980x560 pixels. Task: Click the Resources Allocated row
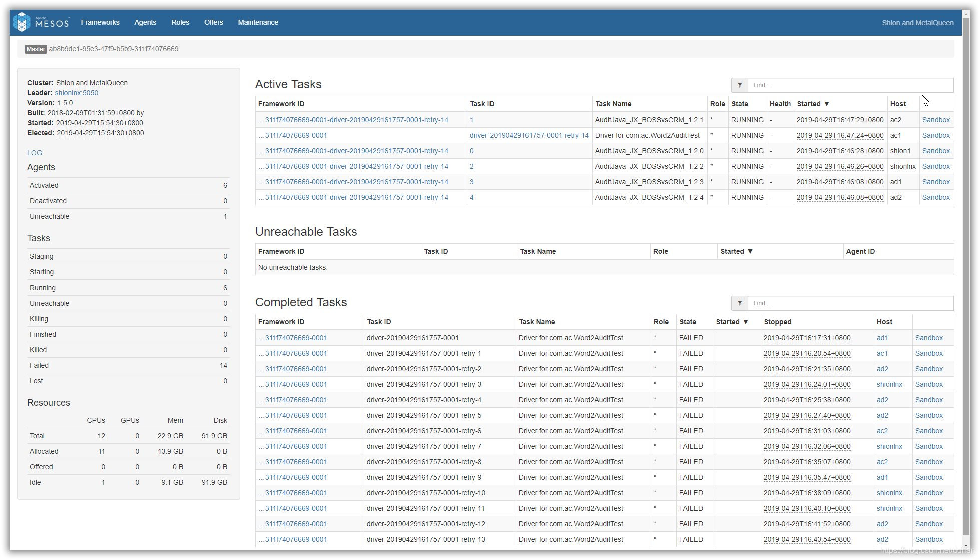pos(128,451)
